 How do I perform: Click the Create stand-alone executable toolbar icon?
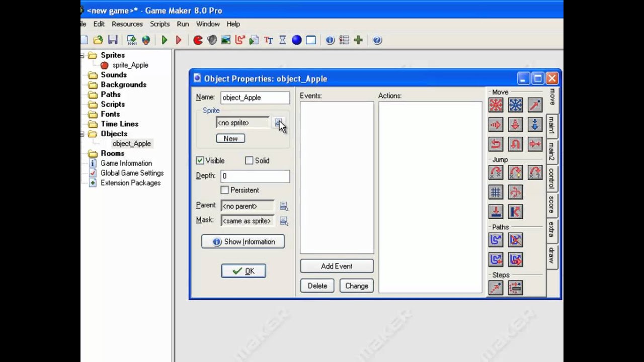click(x=132, y=40)
